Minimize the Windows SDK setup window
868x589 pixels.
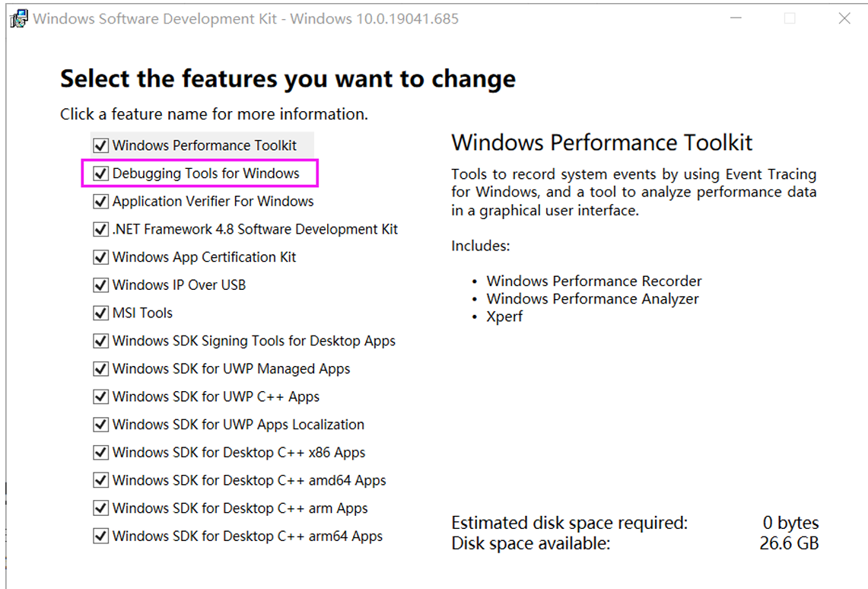(736, 18)
